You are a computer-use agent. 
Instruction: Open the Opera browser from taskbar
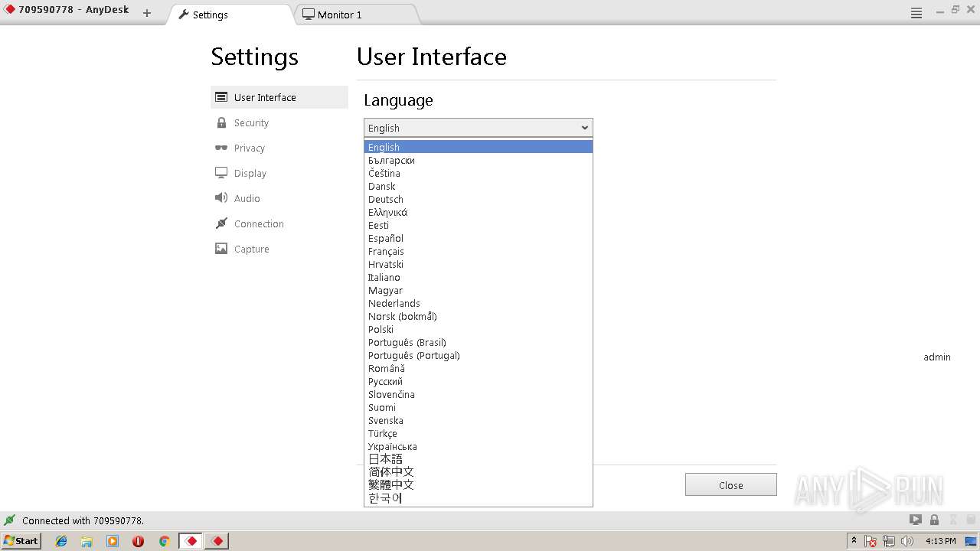click(139, 541)
